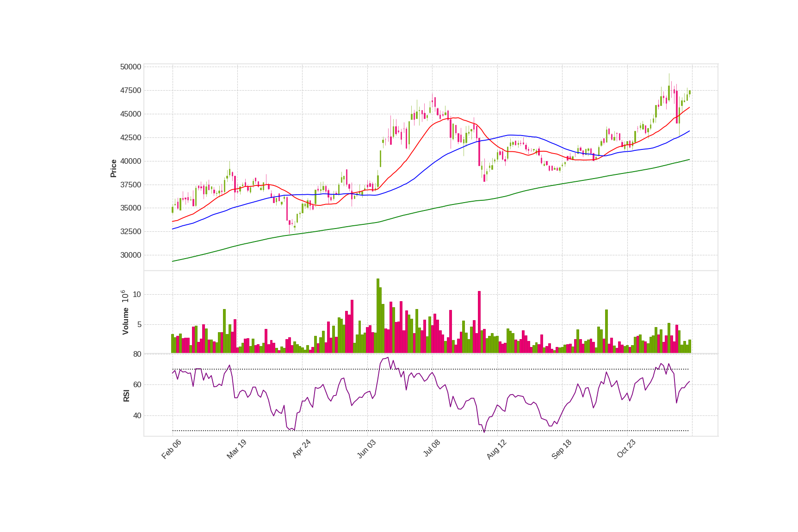798x532 pixels.
Task: Click the RSI tick label 40
Action: click(137, 416)
